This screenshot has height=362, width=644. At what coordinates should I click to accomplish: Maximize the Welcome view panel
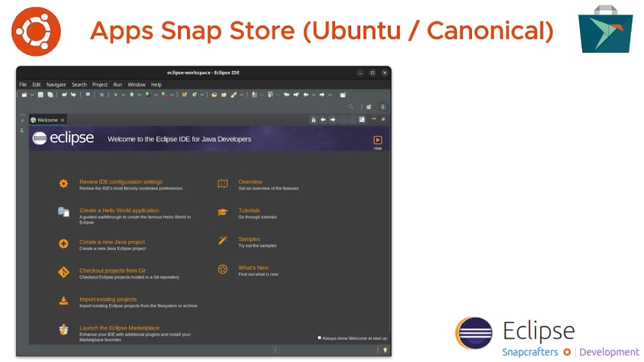tap(383, 119)
